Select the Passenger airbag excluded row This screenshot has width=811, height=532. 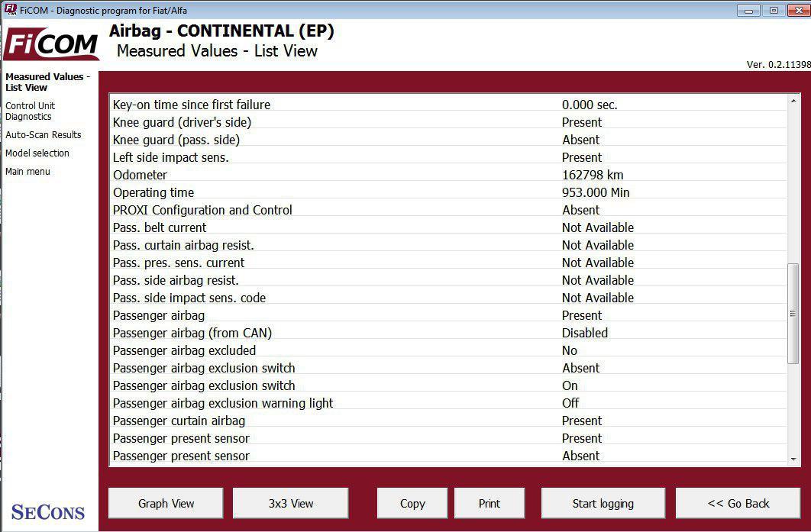click(449, 350)
